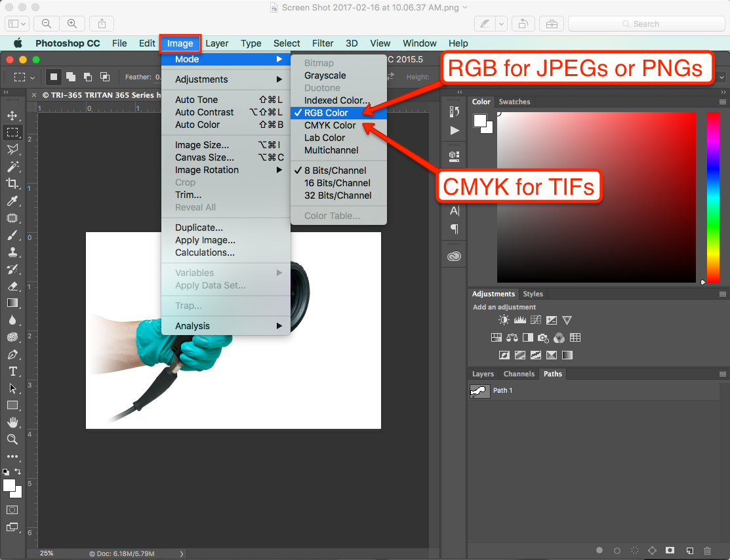Select the Horizontal Type tool
The width and height of the screenshot is (730, 560).
(x=12, y=371)
